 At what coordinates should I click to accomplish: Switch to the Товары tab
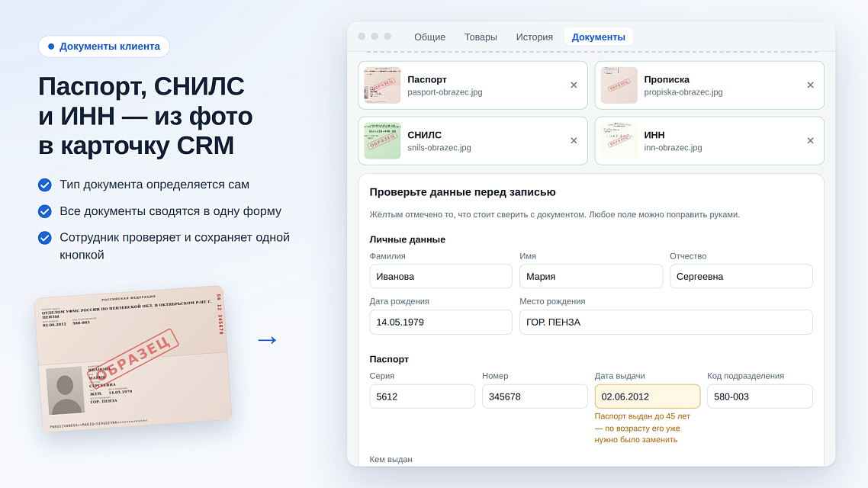(481, 37)
